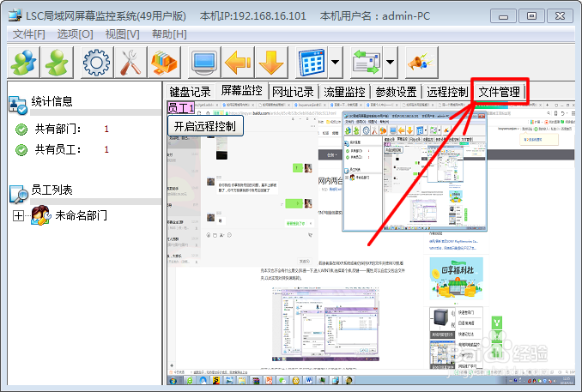Maximize the LSC monitoring window
This screenshot has height=392, width=582.
click(x=531, y=16)
